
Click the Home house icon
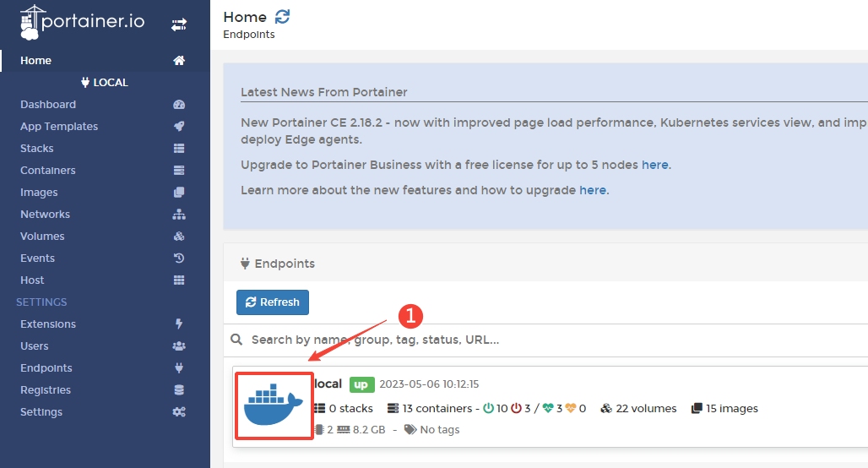(179, 60)
